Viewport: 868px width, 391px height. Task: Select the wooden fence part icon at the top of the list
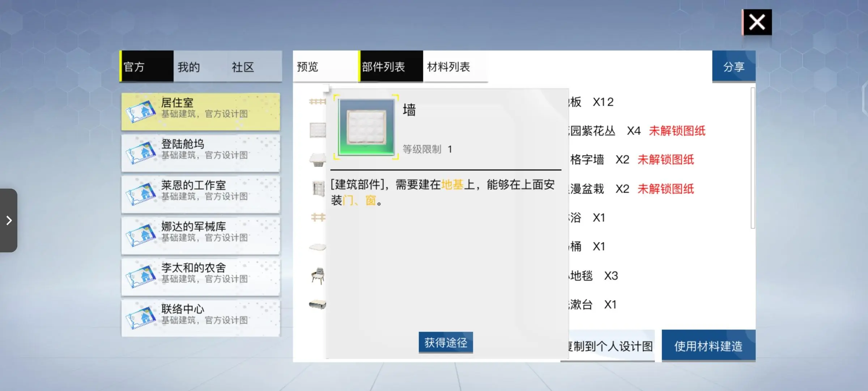coord(317,102)
